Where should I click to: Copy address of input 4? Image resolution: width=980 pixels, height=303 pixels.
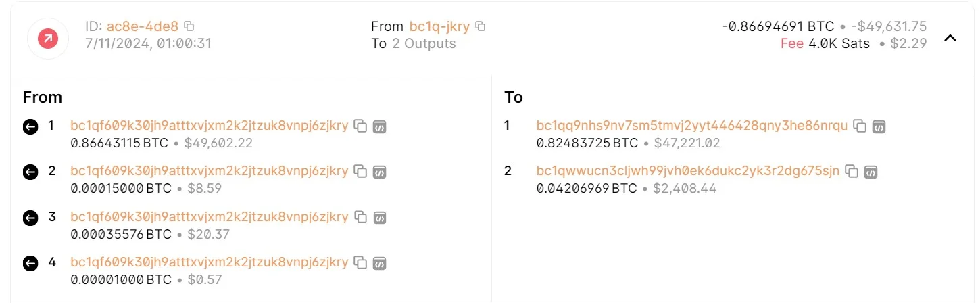361,262
